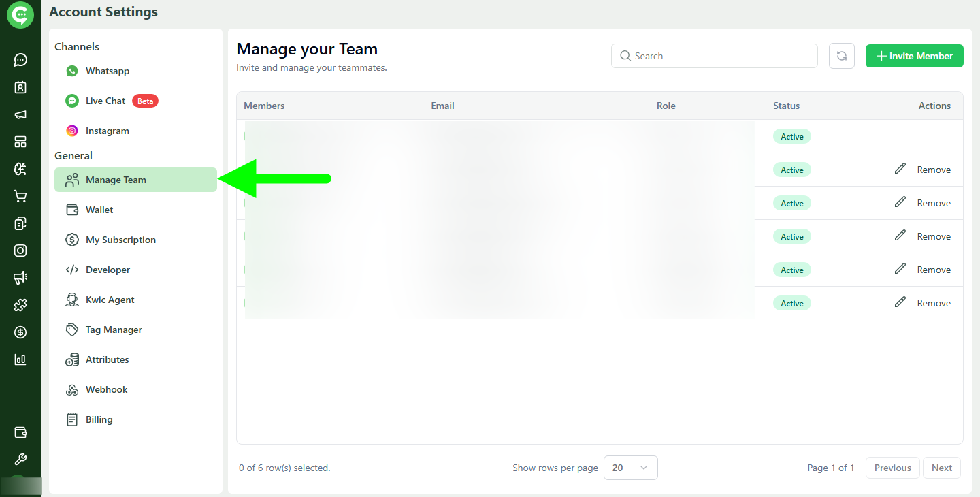Open the wrench tools icon near rail bottom
The height and width of the screenshot is (497, 980).
coord(20,459)
